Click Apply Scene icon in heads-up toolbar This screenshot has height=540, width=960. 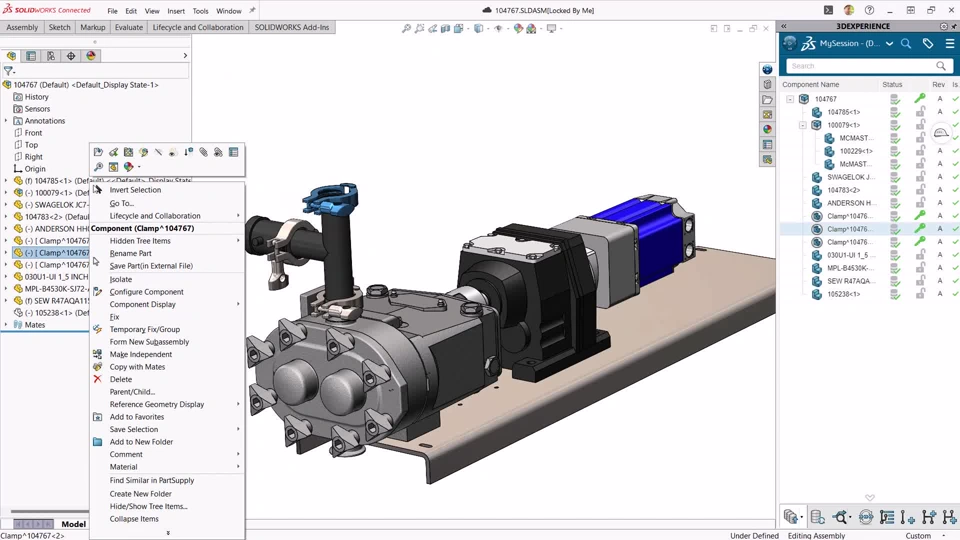pyautogui.click(x=531, y=28)
